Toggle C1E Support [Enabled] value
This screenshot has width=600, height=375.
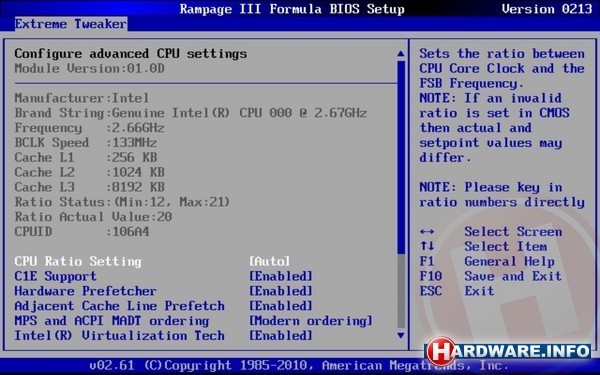281,276
